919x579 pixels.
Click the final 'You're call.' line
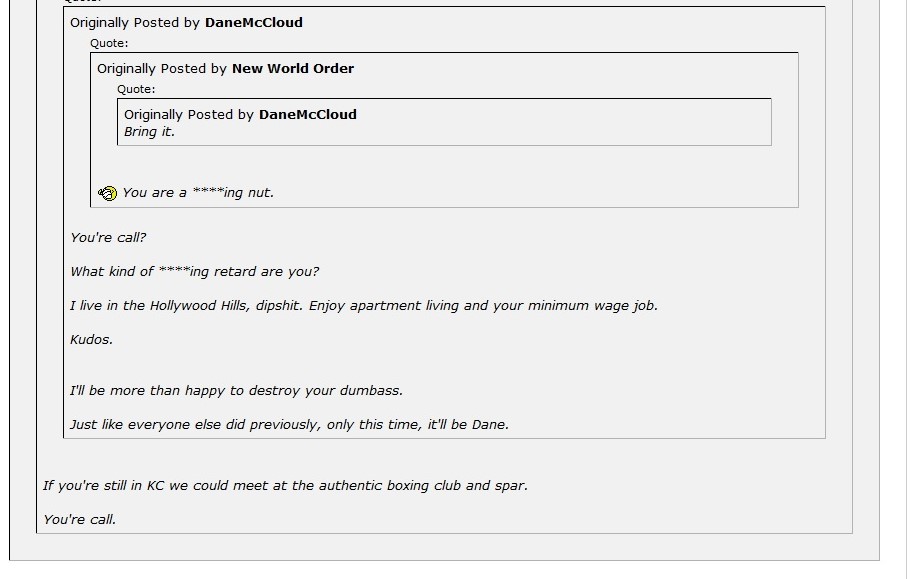79,519
